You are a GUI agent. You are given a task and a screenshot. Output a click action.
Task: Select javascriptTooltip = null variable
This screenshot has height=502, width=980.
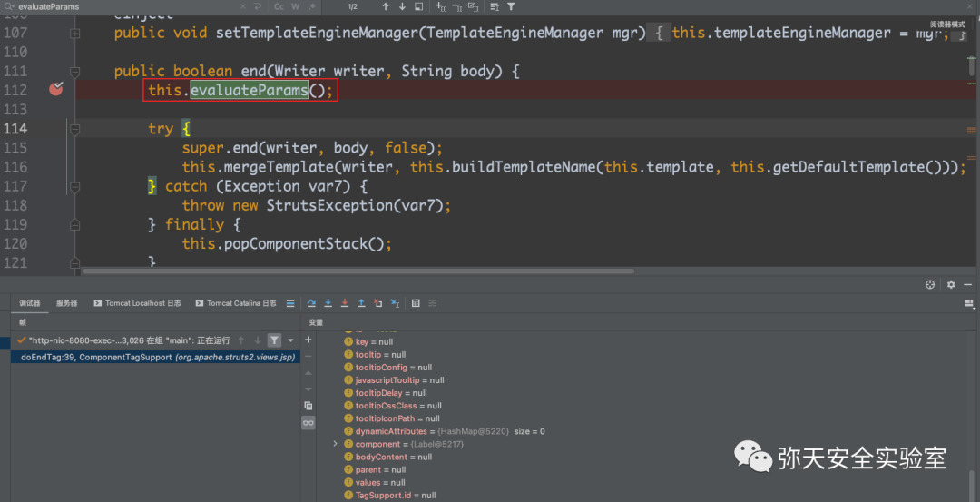point(395,380)
